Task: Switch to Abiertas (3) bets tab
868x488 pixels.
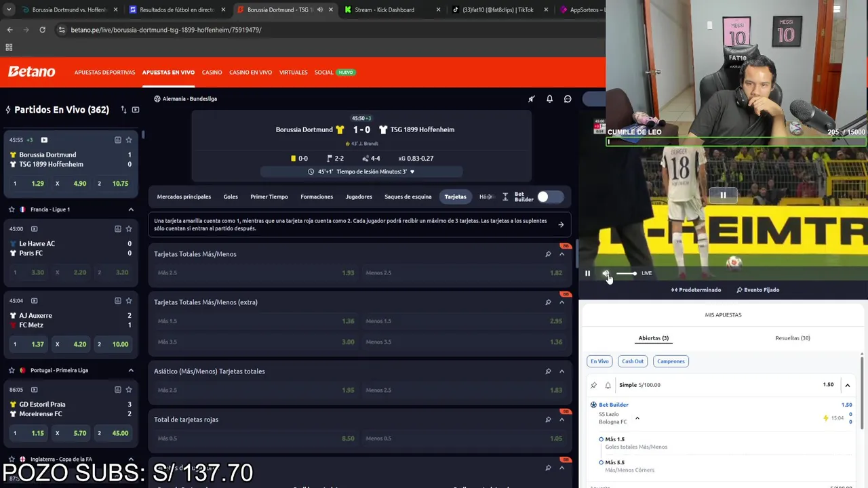Action: (653, 338)
